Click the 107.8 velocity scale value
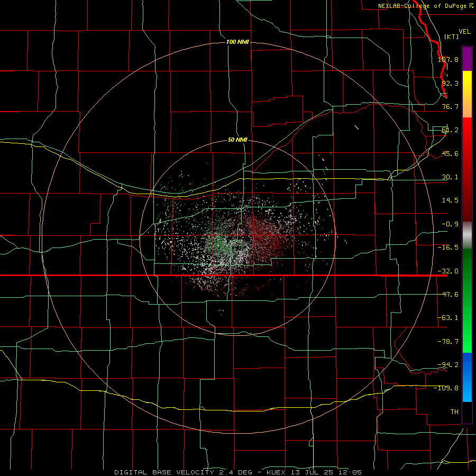Viewport: 476px width, 476px height. pyautogui.click(x=448, y=59)
